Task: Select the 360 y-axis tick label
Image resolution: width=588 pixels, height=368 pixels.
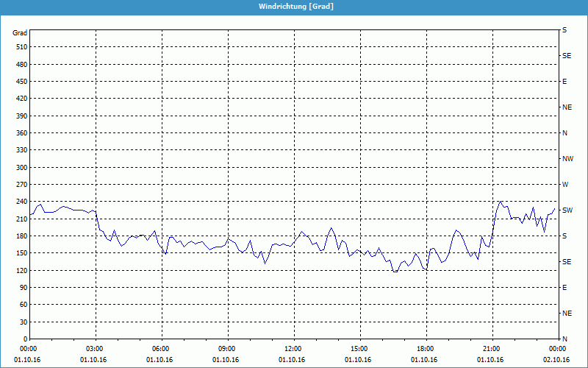Action: pyautogui.click(x=21, y=133)
